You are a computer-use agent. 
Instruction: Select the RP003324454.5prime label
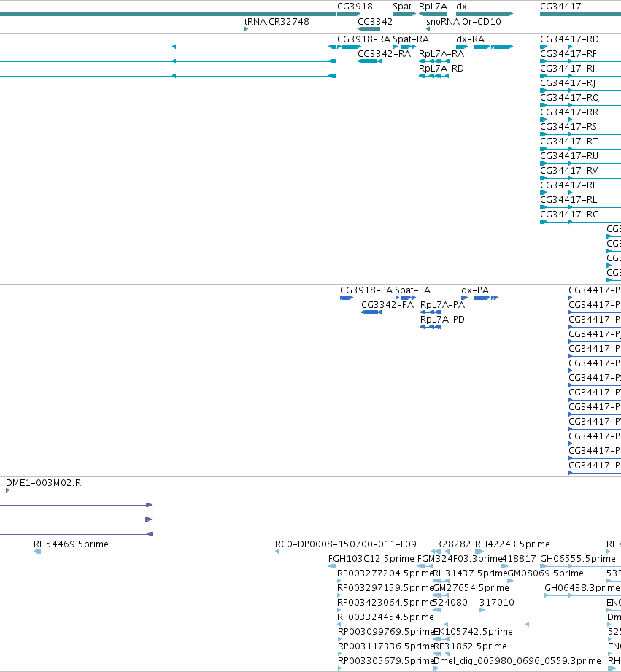point(386,617)
